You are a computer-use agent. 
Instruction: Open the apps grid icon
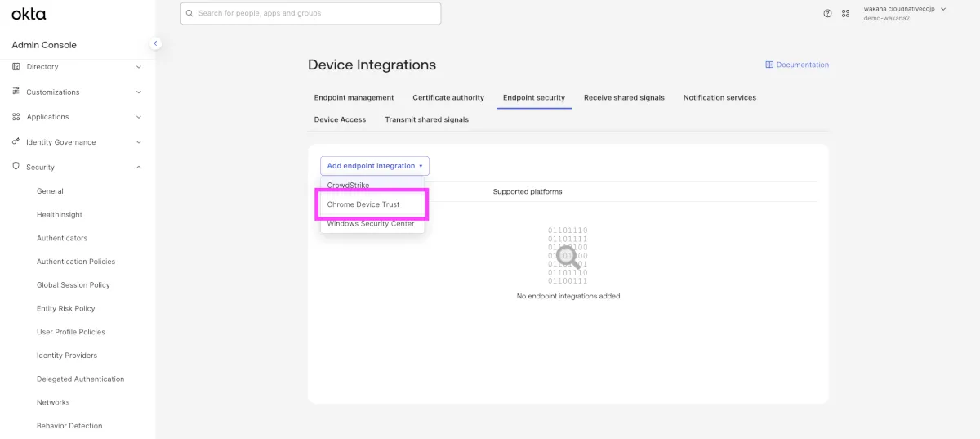(846, 14)
